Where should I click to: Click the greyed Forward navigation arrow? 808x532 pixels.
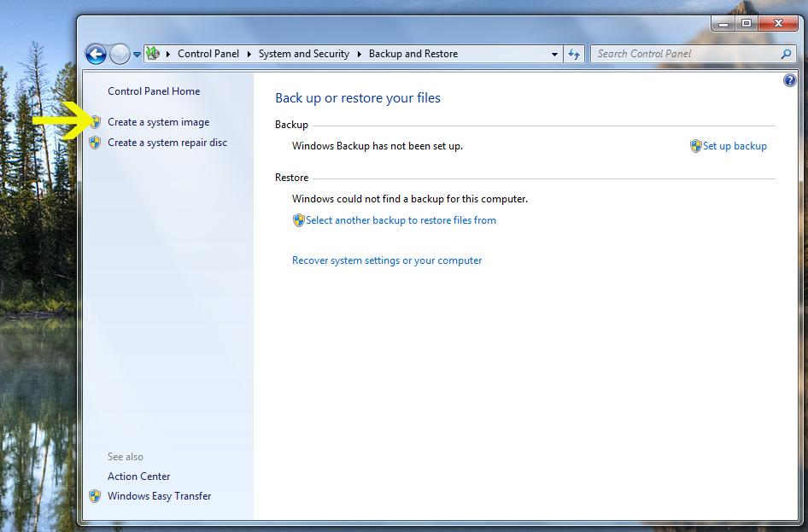120,54
